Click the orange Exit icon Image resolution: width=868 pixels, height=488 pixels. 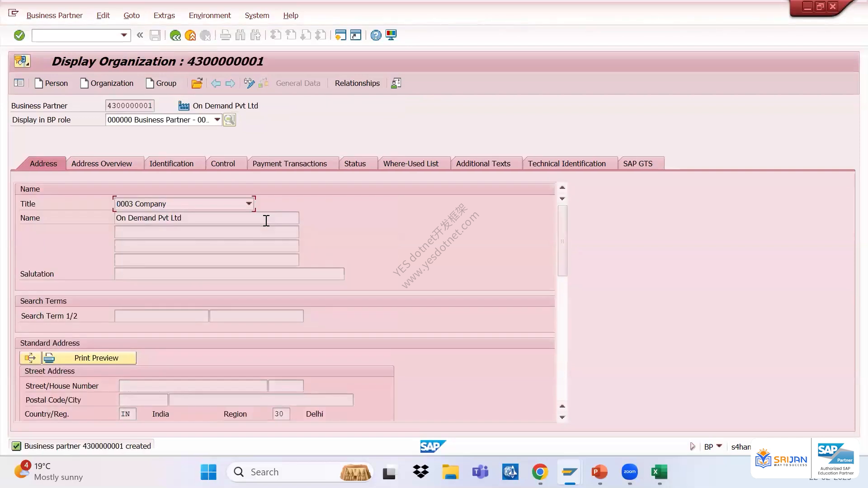point(190,35)
